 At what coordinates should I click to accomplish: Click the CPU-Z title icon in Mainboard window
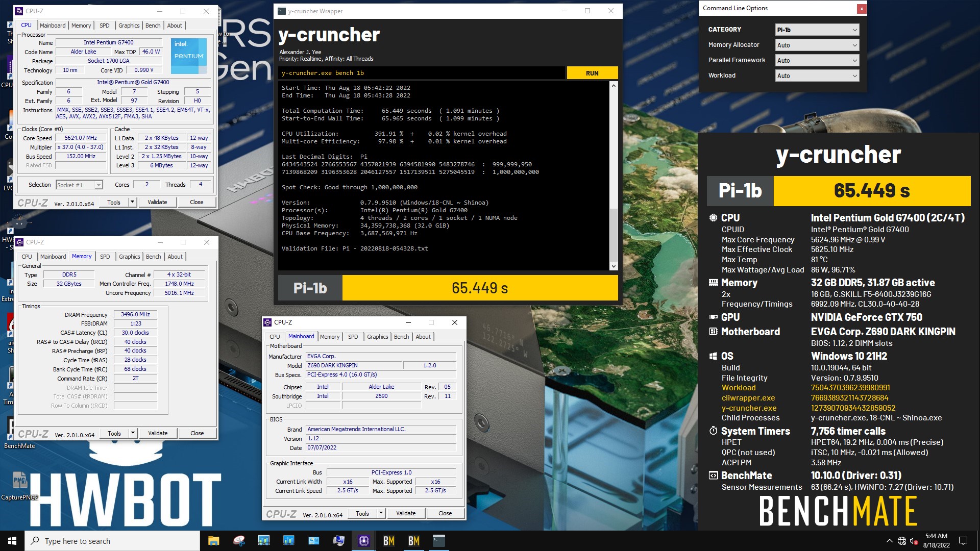(x=267, y=322)
